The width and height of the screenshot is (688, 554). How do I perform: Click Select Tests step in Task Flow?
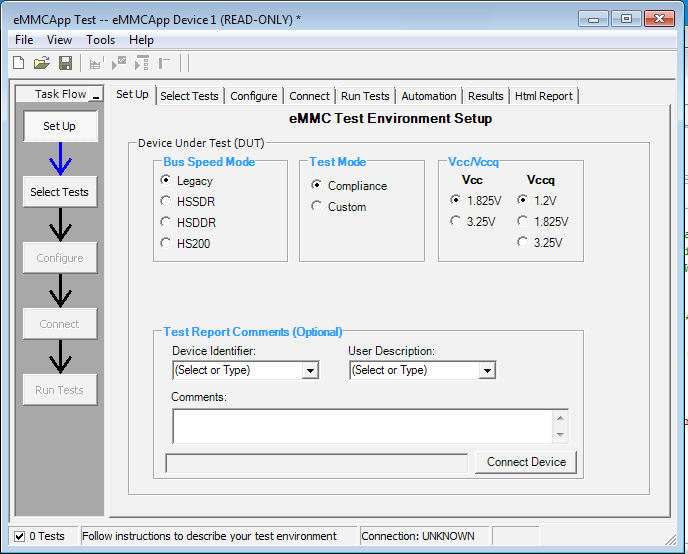click(60, 192)
